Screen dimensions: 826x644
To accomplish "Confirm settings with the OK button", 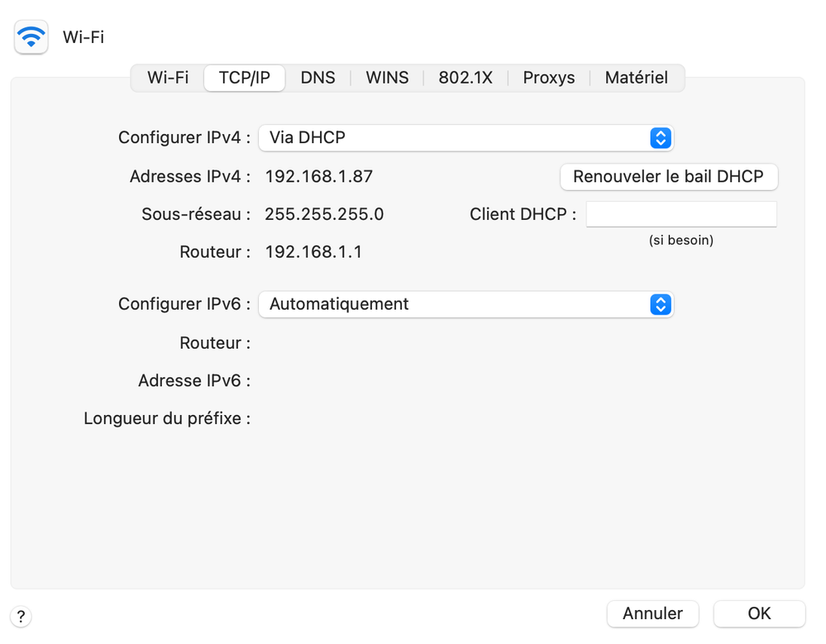I will coord(759,613).
